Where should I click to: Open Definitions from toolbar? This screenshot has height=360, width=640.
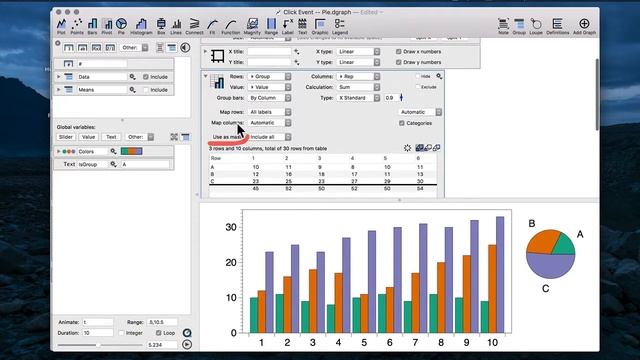tap(558, 26)
